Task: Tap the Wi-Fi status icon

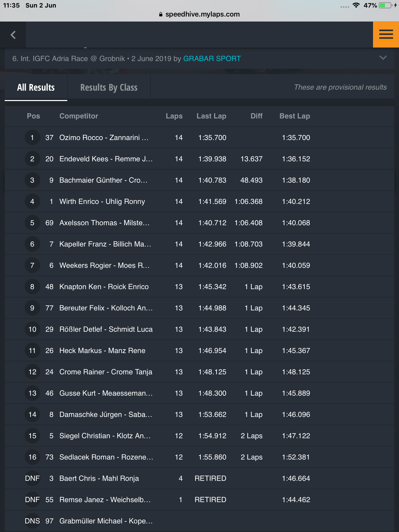Action: coord(356,5)
